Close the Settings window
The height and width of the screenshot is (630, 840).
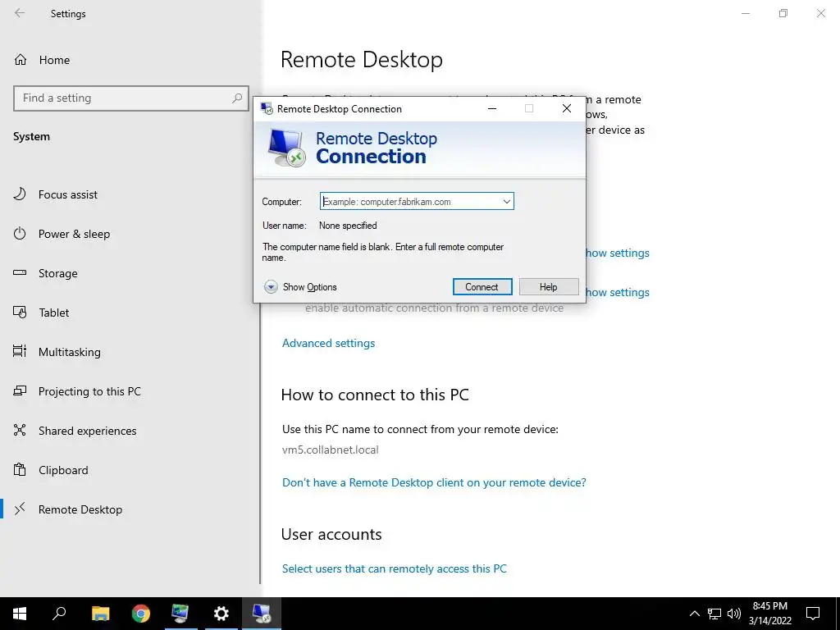[x=820, y=13]
